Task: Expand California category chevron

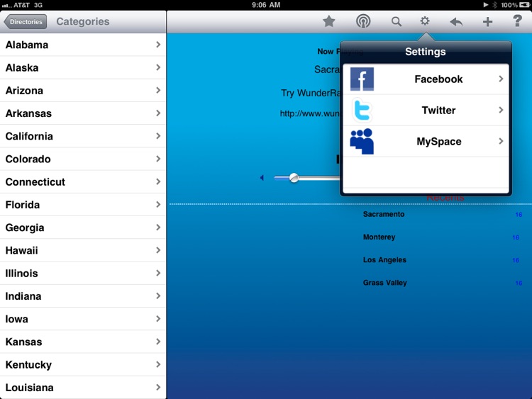Action: [x=158, y=136]
